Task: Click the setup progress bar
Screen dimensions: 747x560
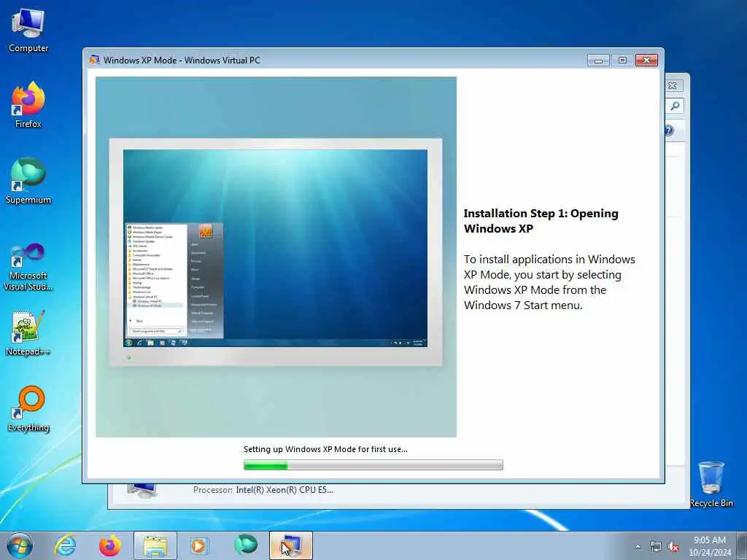Action: coord(373,464)
